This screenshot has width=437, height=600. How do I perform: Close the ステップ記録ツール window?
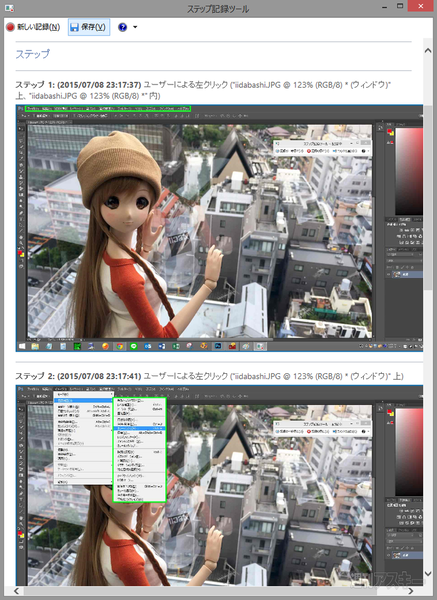pos(421,6)
